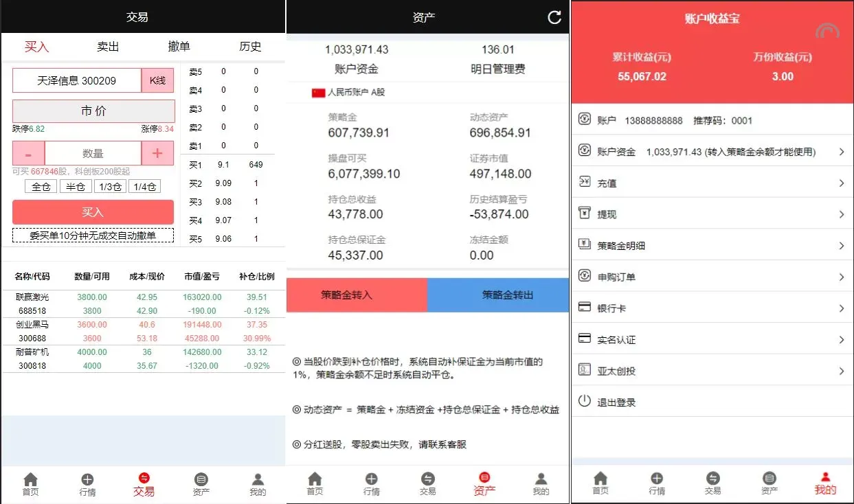Click the 账户资金 row icon
This screenshot has height=504, width=854.
585,150
